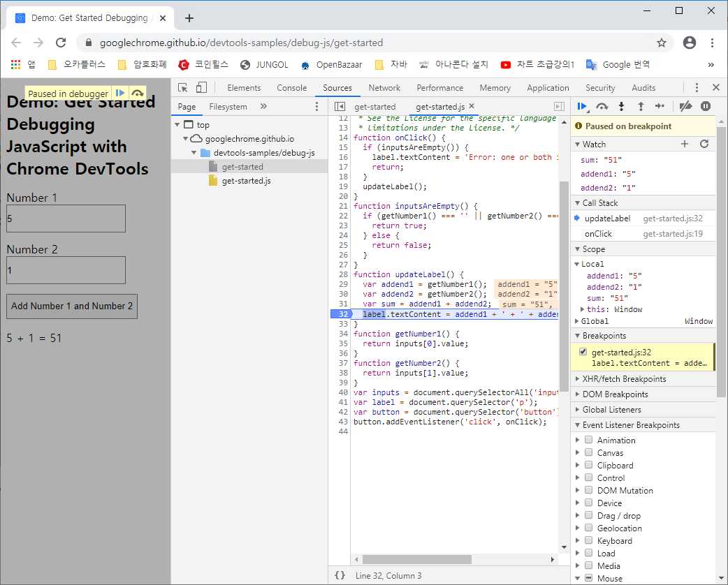This screenshot has height=585, width=728.
Task: Reload the page
Action: [61, 43]
